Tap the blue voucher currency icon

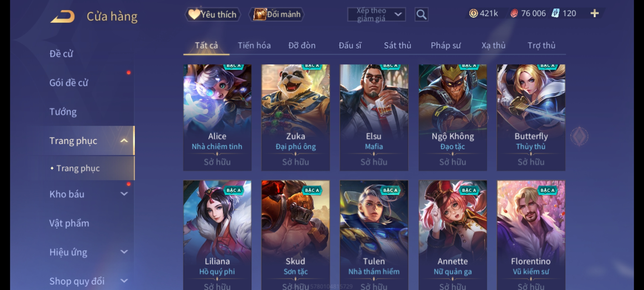[555, 13]
